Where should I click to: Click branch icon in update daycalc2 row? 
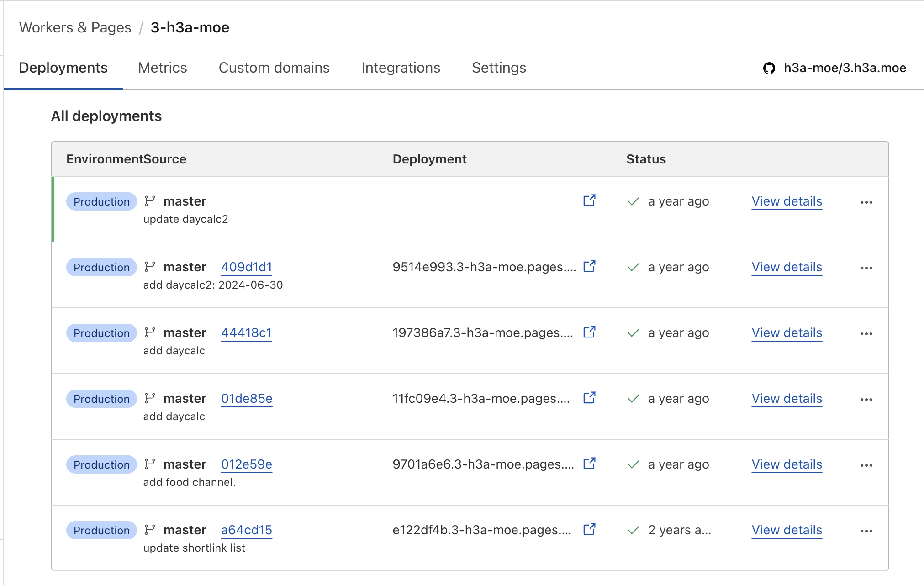150,201
